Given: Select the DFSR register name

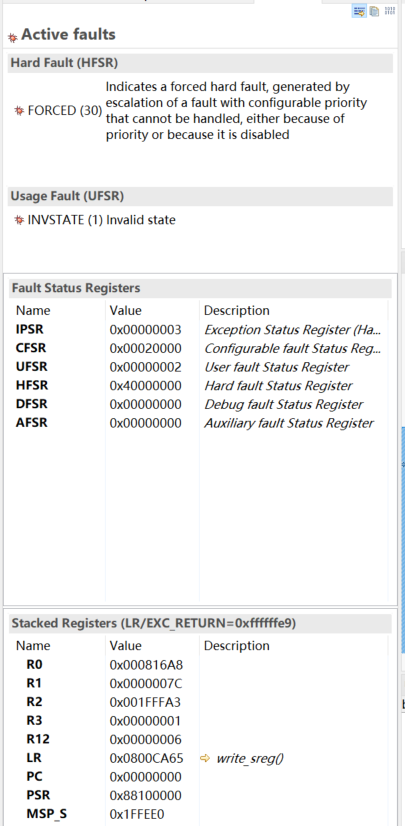Looking at the screenshot, I should [x=32, y=405].
